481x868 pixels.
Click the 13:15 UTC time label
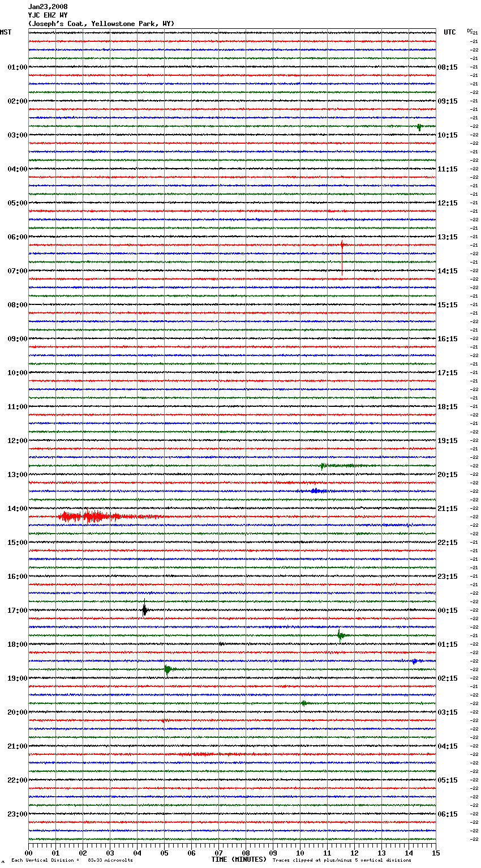448,237
